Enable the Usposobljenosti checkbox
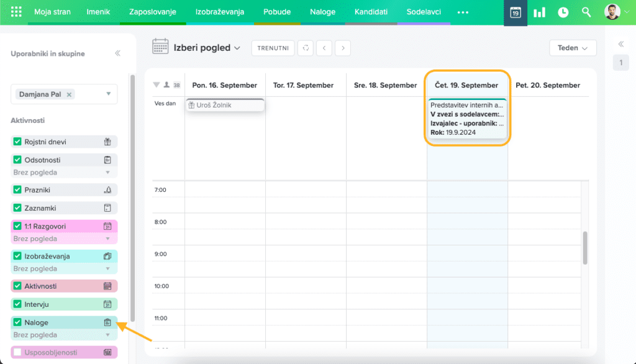This screenshot has width=636, height=364. pos(17,352)
